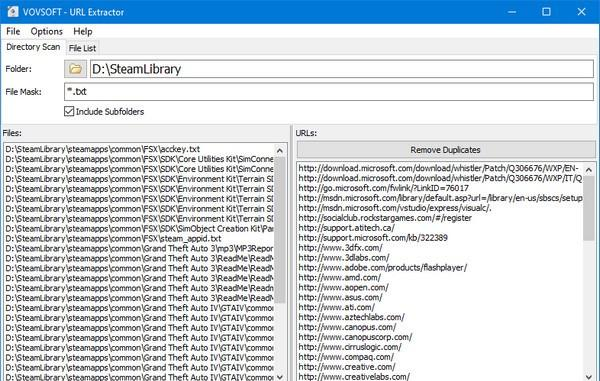Switch to the Directory Scan tab

point(33,47)
